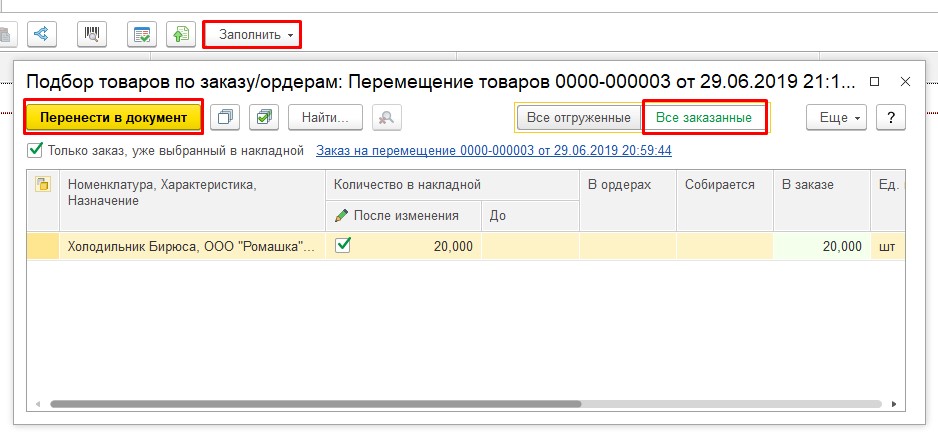The width and height of the screenshot is (938, 443).
Task: Click После изменения column header
Action: pos(404,216)
